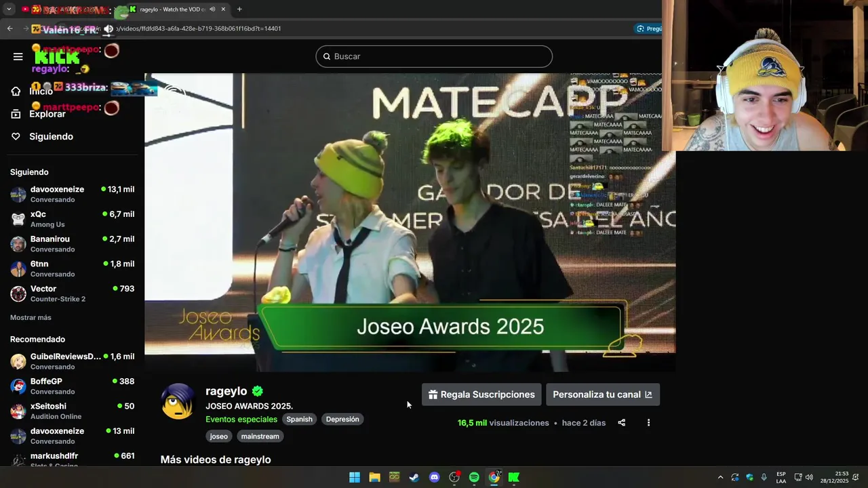Click the rageylo channel avatar
The height and width of the screenshot is (488, 868).
(x=178, y=402)
